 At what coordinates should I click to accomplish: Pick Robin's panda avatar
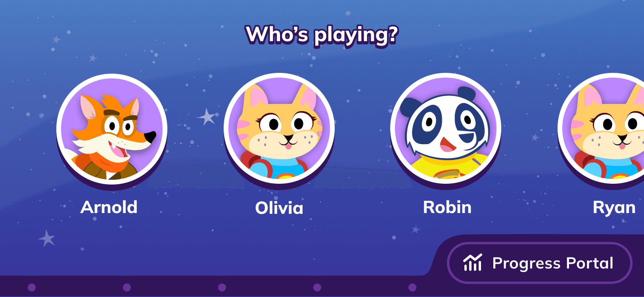[446, 129]
